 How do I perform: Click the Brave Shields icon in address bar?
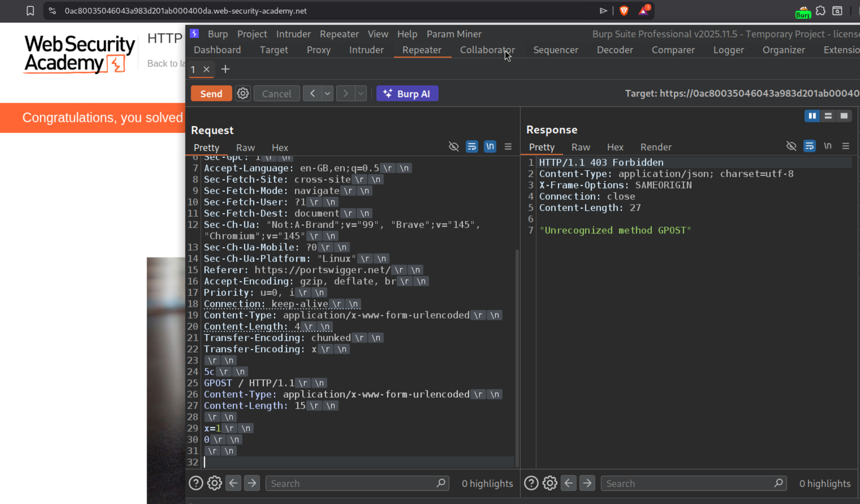tap(624, 11)
